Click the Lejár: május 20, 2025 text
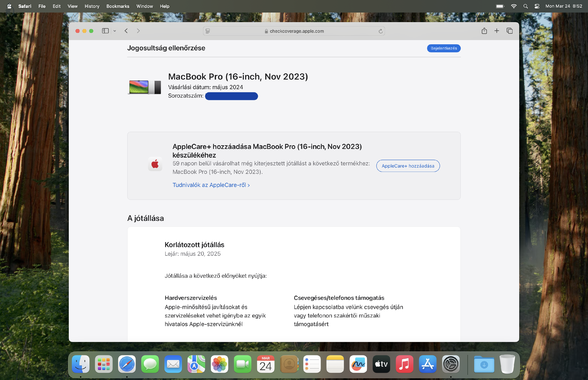This screenshot has height=380, width=588. (x=192, y=254)
